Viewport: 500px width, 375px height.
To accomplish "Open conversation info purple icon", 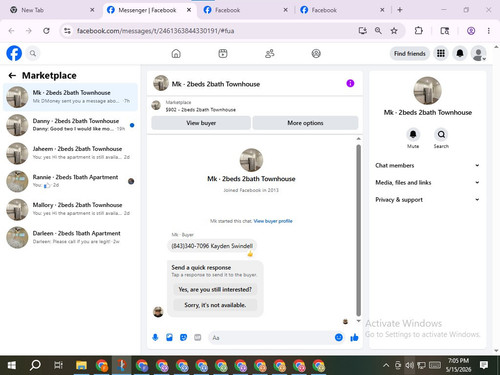I will (x=350, y=83).
